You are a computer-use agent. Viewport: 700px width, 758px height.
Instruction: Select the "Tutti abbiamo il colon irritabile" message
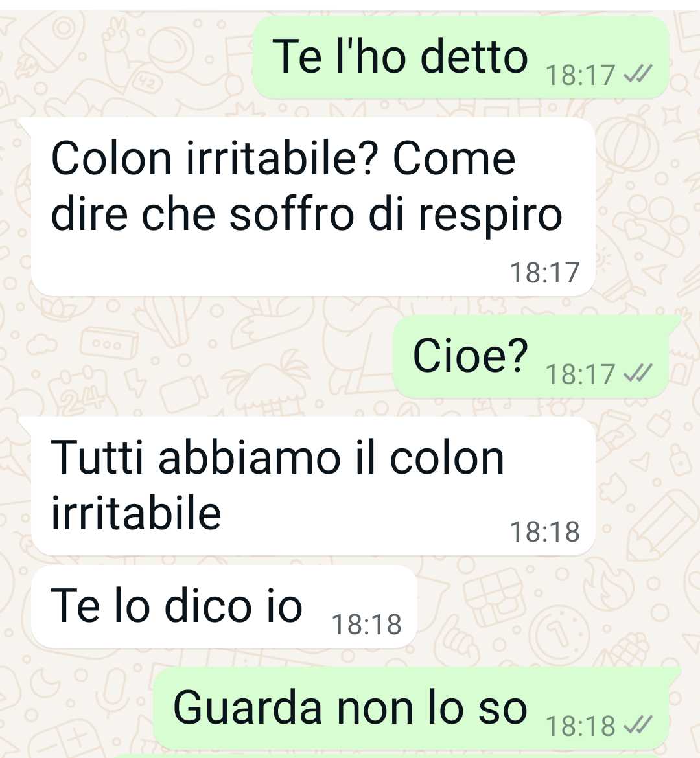coord(313,486)
